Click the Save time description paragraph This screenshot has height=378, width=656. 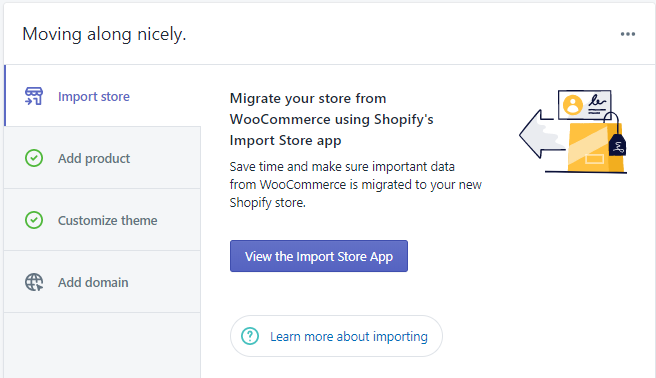[x=356, y=184]
